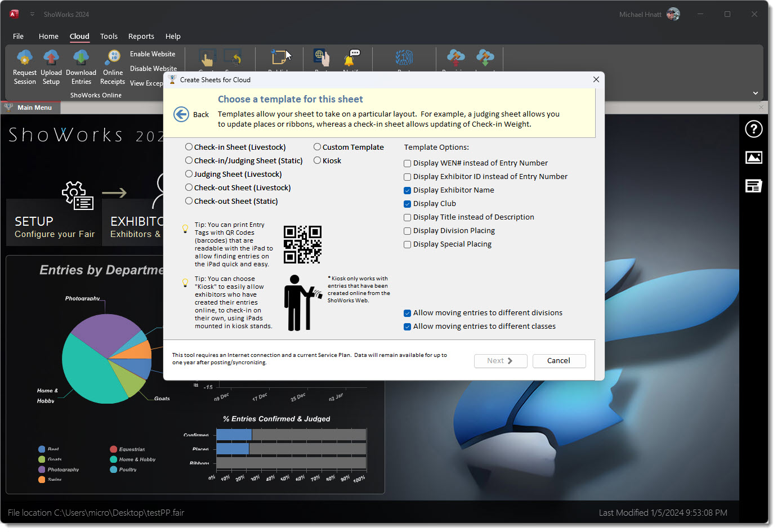
Task: Click Disable Website in ribbon
Action: (x=153, y=69)
